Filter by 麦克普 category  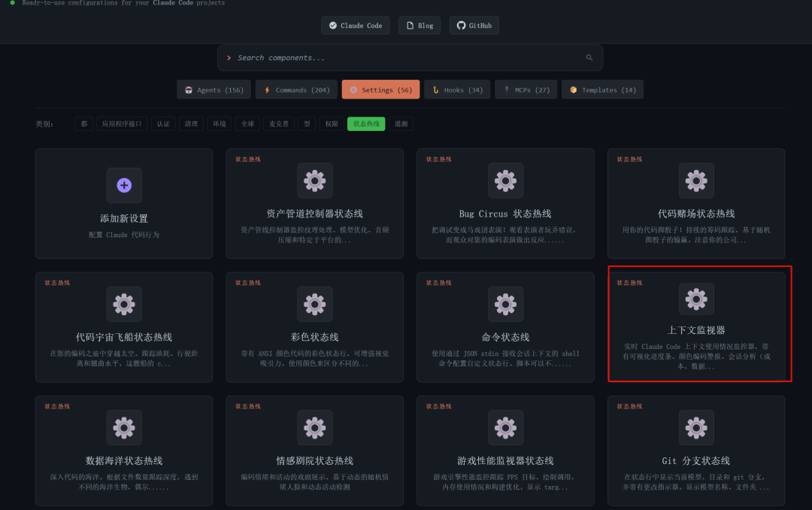point(279,124)
